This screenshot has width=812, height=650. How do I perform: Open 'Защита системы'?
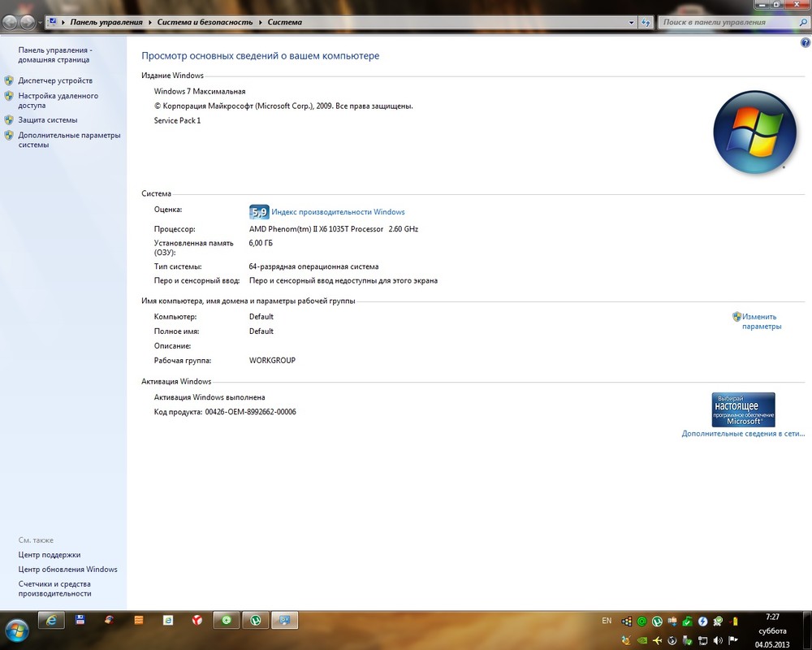coord(48,119)
